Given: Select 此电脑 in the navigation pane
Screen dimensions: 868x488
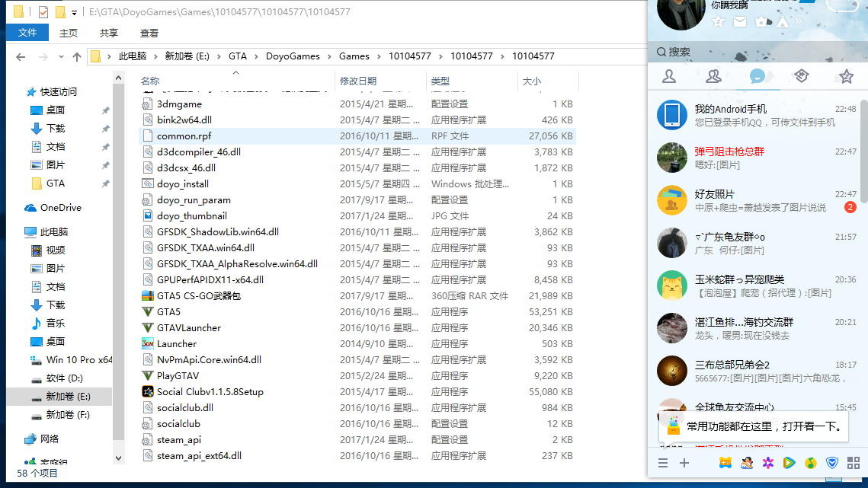Looking at the screenshot, I should coord(53,232).
